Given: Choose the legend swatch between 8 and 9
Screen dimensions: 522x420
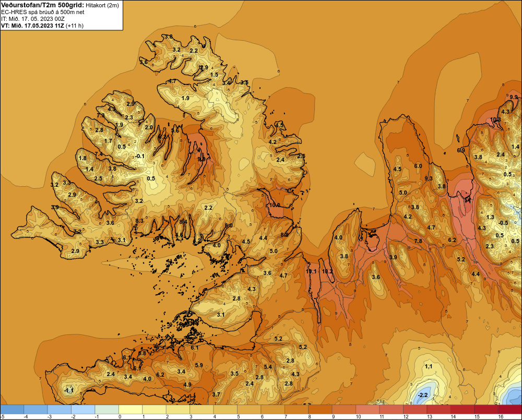Looking at the screenshot, I should tap(321, 409).
